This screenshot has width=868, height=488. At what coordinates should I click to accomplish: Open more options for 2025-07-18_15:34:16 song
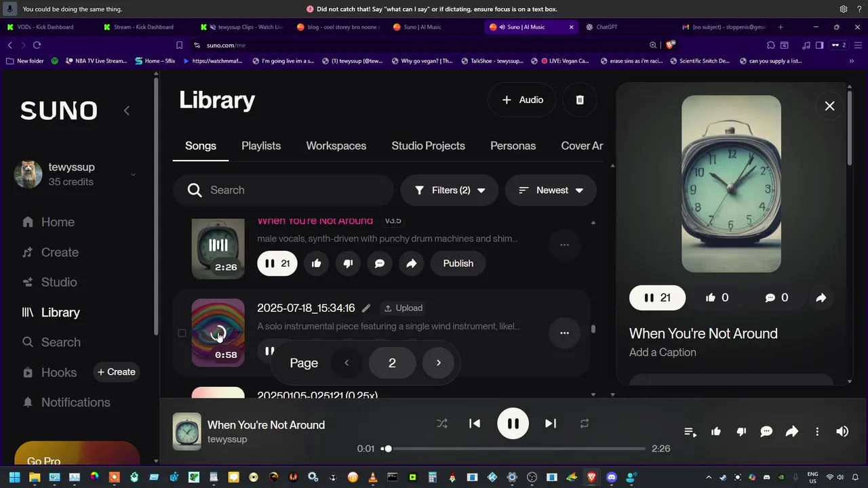point(564,333)
